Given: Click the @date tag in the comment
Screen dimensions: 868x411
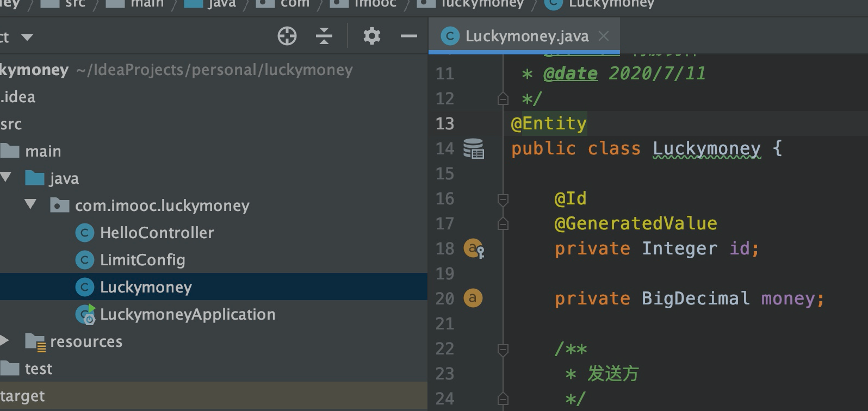Looking at the screenshot, I should point(571,73).
